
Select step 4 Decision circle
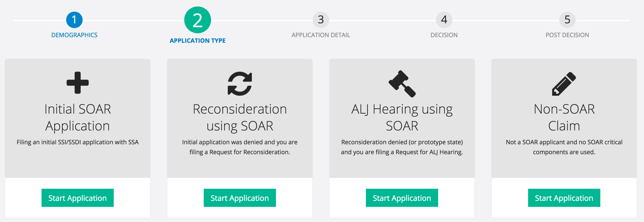tap(444, 20)
